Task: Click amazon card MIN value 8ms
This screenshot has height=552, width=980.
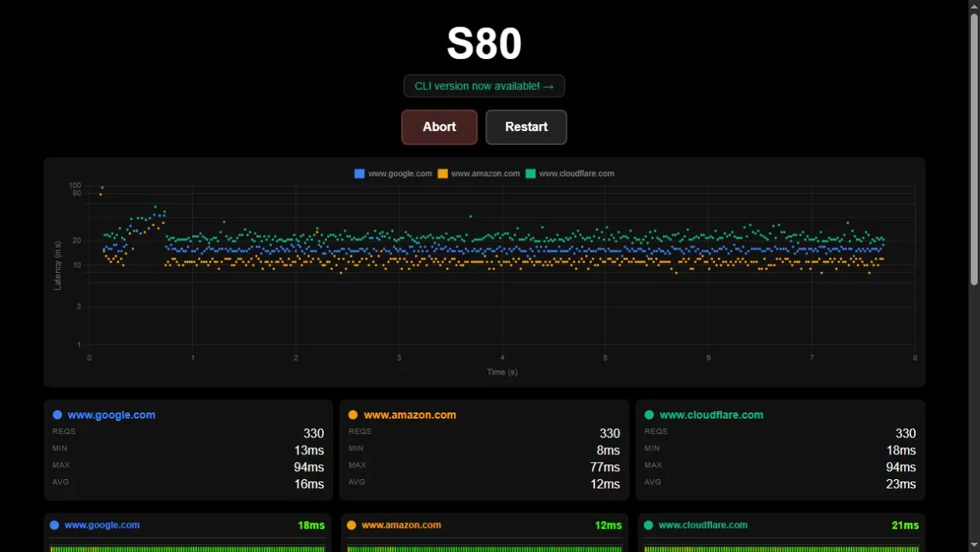Action: point(608,450)
